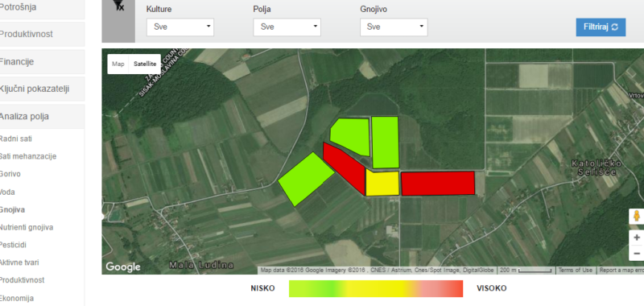Switch map to Satellite view
The image size is (644, 306).
[x=145, y=64]
